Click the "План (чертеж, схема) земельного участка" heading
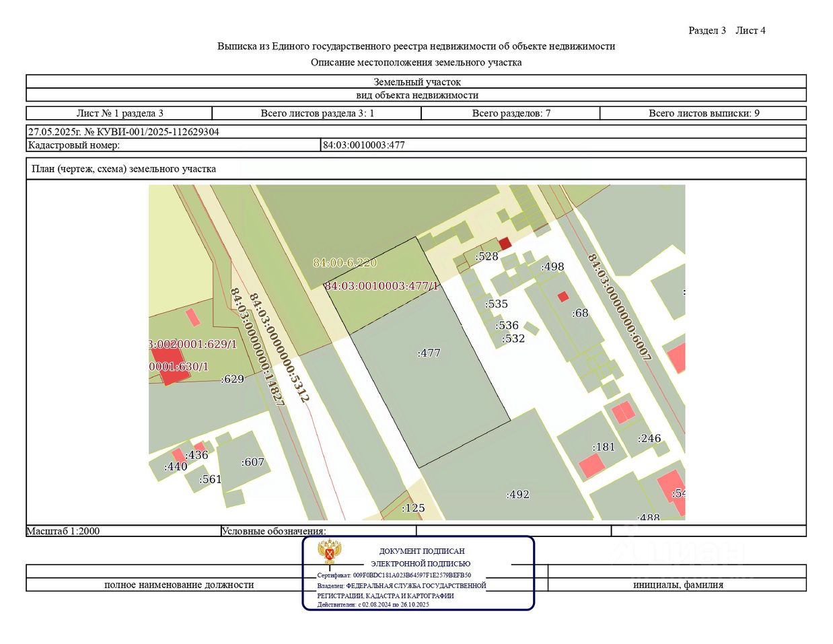This screenshot has height=644, width=833. [x=123, y=169]
